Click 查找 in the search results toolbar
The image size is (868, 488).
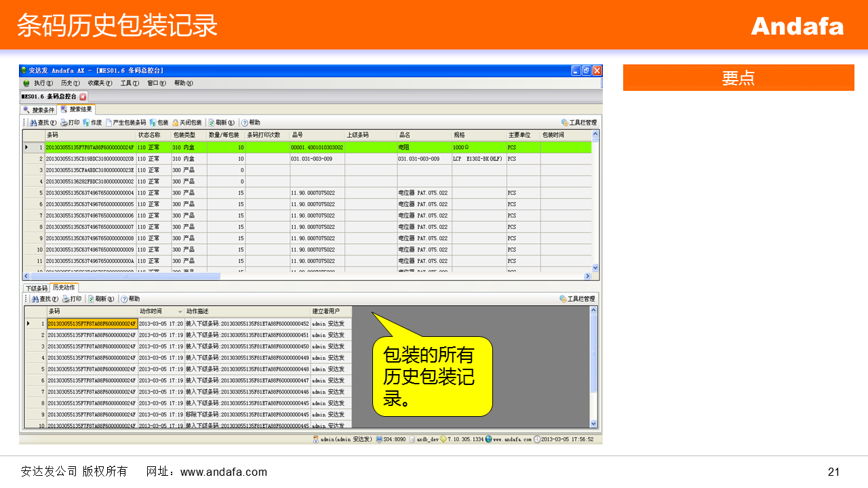click(43, 123)
